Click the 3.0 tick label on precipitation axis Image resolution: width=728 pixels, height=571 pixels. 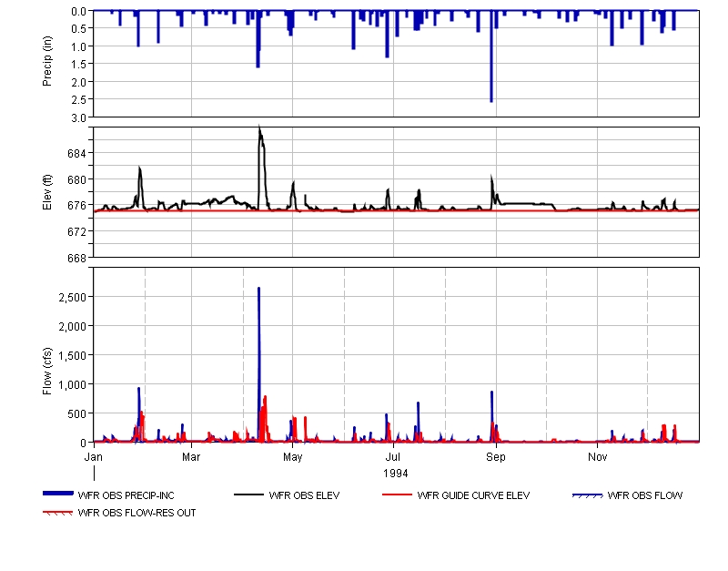coord(79,117)
